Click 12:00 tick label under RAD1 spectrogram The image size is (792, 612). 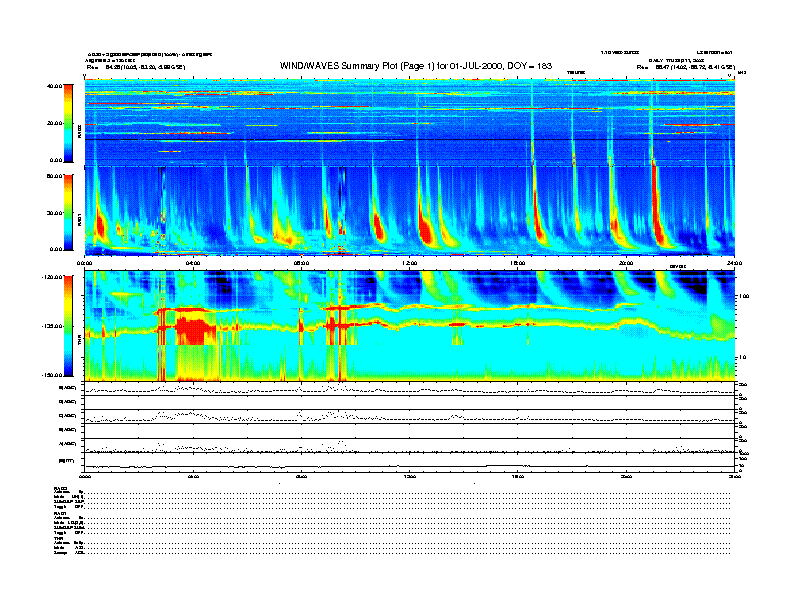point(410,263)
